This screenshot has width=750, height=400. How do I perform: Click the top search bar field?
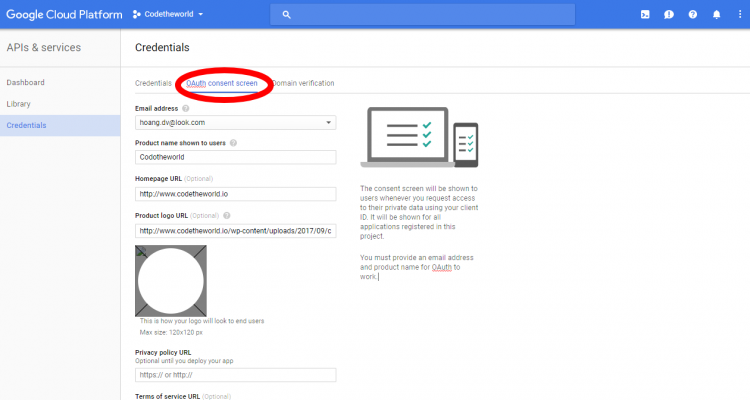coord(422,14)
